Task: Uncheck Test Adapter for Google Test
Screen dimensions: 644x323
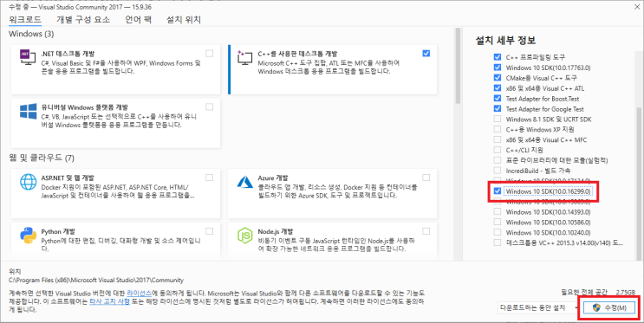Action: click(498, 109)
